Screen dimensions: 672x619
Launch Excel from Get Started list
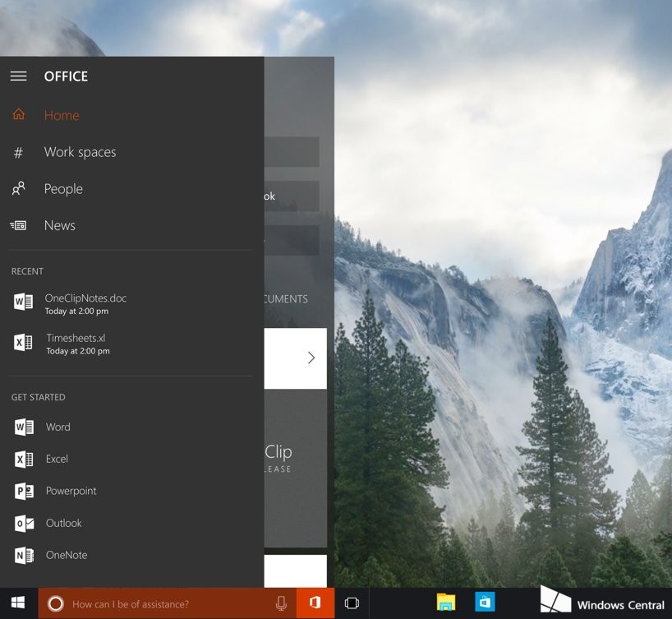(x=57, y=459)
